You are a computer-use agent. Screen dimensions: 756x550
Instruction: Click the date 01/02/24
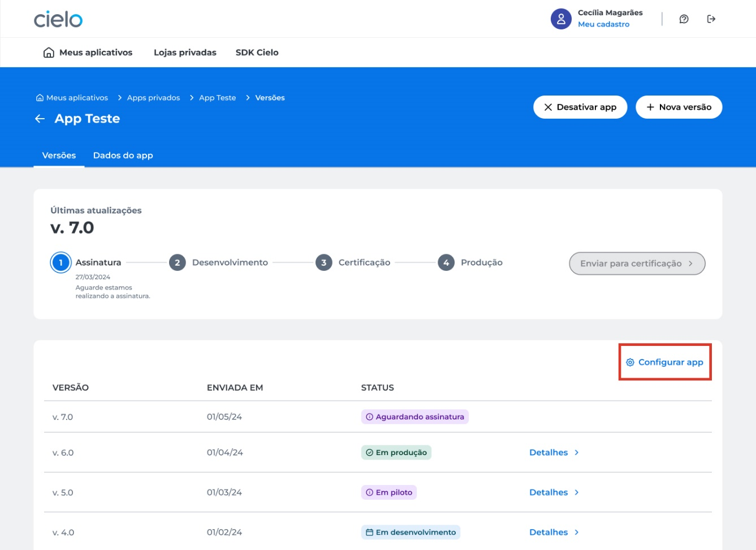pyautogui.click(x=224, y=532)
